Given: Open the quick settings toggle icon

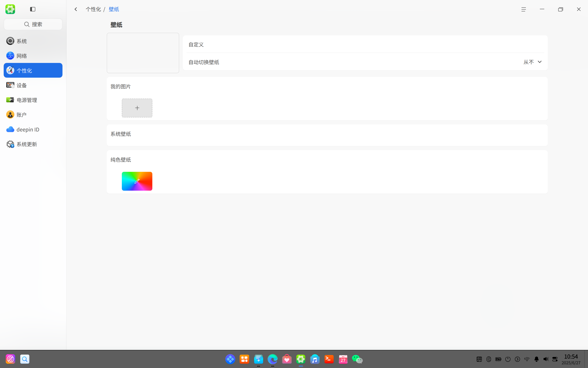Looking at the screenshot, I should point(555,359).
